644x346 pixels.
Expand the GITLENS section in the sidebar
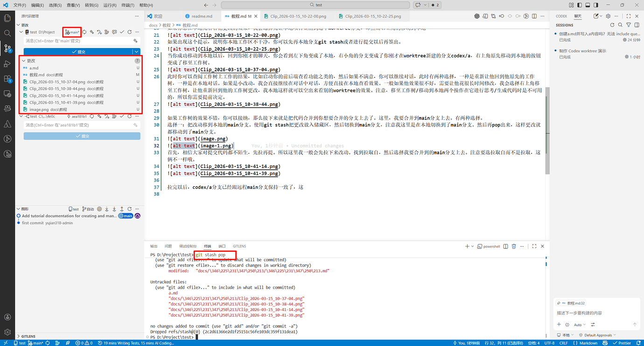click(28, 336)
